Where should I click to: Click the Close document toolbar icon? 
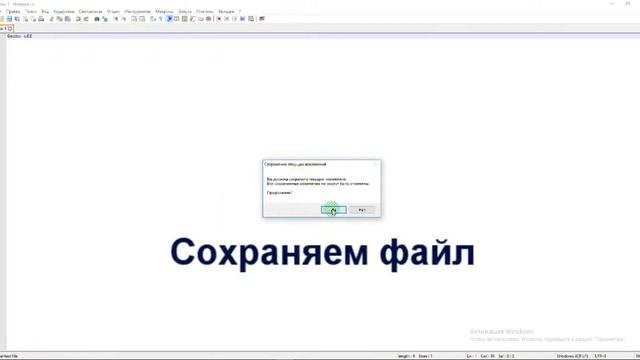(25, 19)
